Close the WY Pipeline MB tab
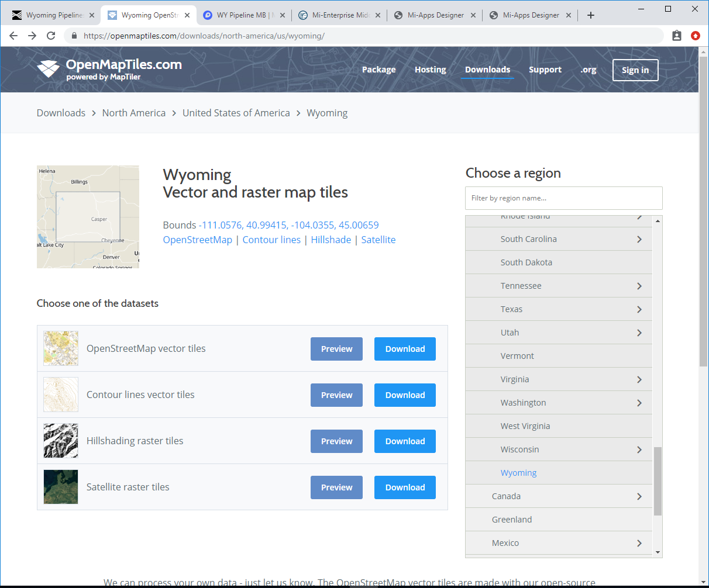This screenshot has height=588, width=709. pos(283,15)
